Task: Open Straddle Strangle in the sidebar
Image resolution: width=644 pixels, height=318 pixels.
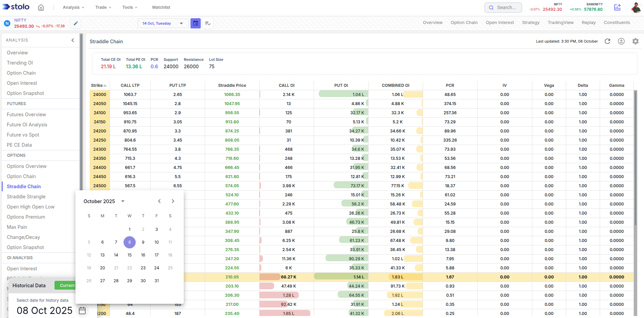Action: (x=26, y=197)
